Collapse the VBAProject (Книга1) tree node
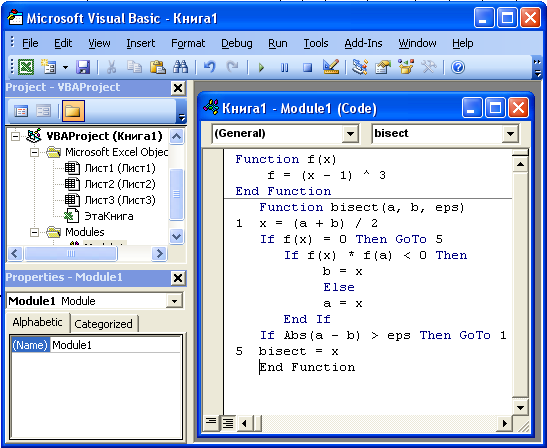Screen dimensions: 547x448 point(15,136)
